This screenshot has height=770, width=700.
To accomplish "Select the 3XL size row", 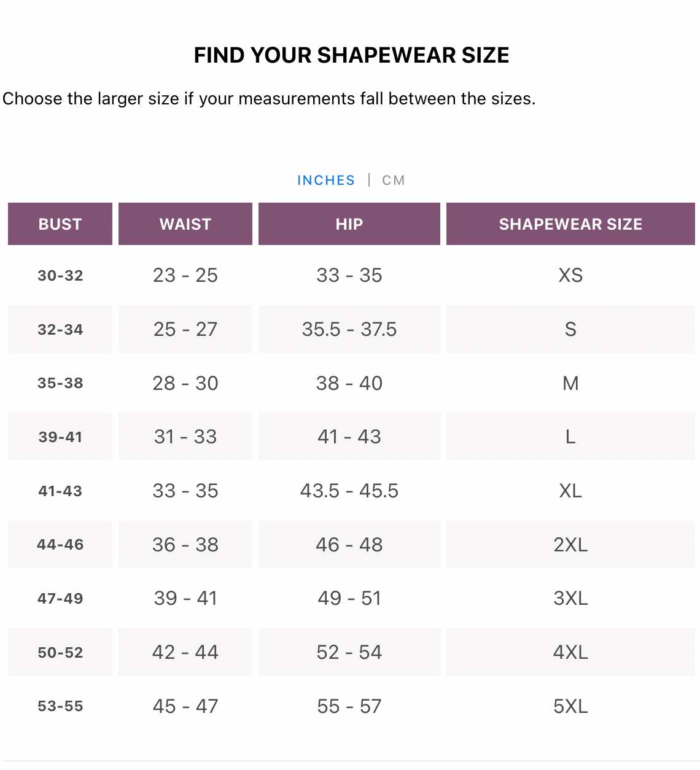I will point(571,598).
